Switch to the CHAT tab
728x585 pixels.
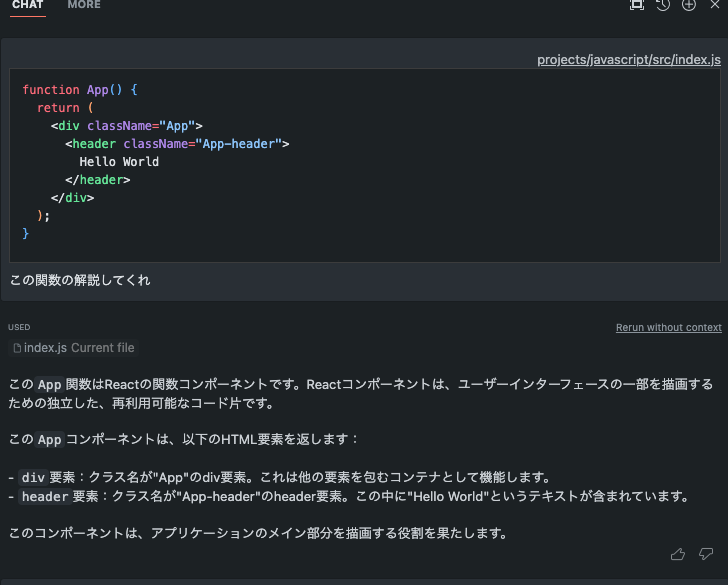pos(27,5)
